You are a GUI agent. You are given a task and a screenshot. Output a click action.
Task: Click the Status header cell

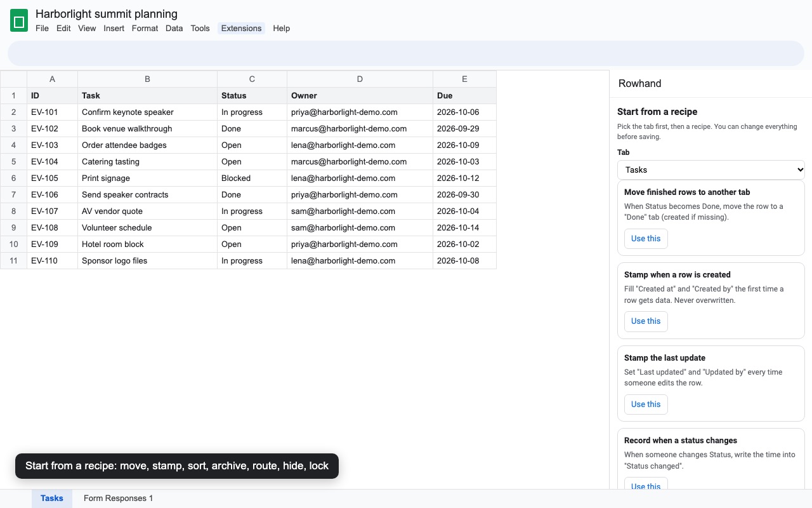click(x=252, y=96)
